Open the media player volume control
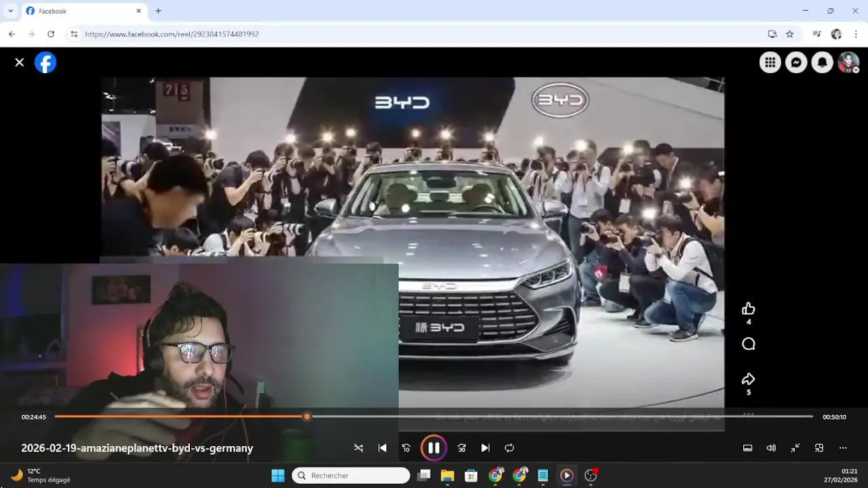Image resolution: width=868 pixels, height=488 pixels. point(771,448)
